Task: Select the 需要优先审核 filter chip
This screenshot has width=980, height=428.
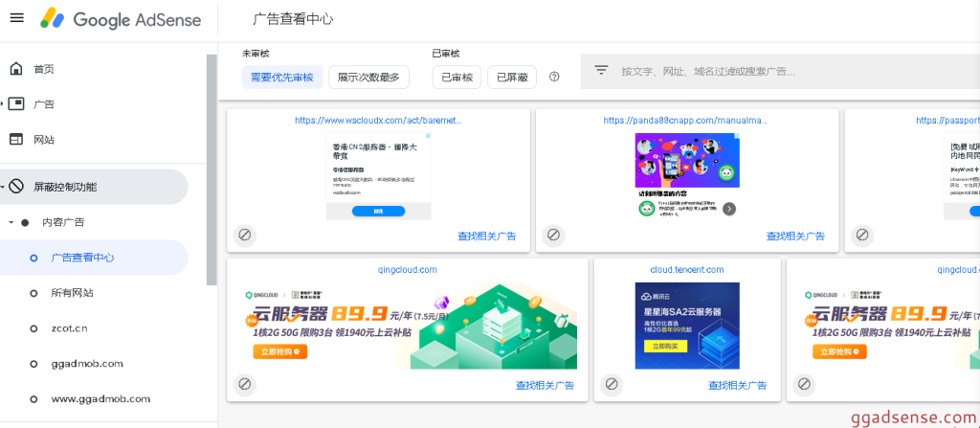Action: (282, 78)
